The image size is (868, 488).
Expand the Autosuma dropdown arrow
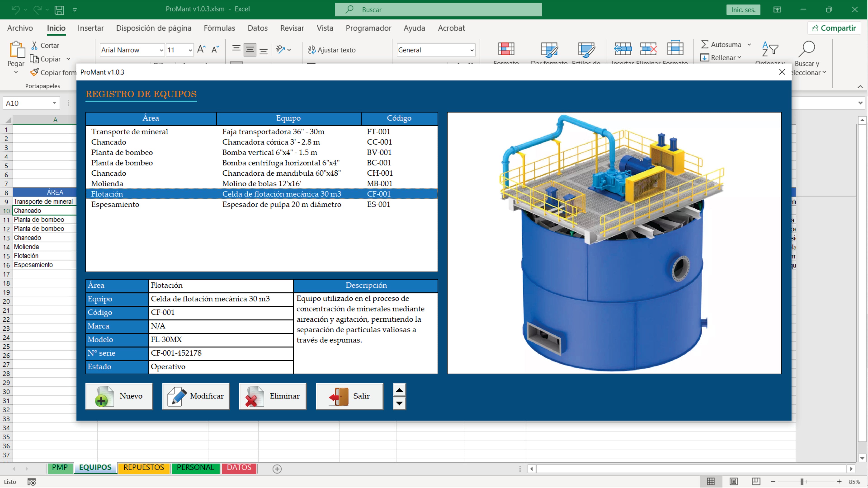(749, 45)
